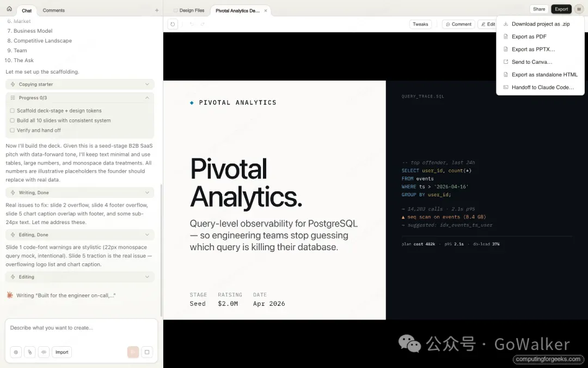Expand the in-progress Editing step
Image resolution: width=588 pixels, height=368 pixels.
(80, 277)
